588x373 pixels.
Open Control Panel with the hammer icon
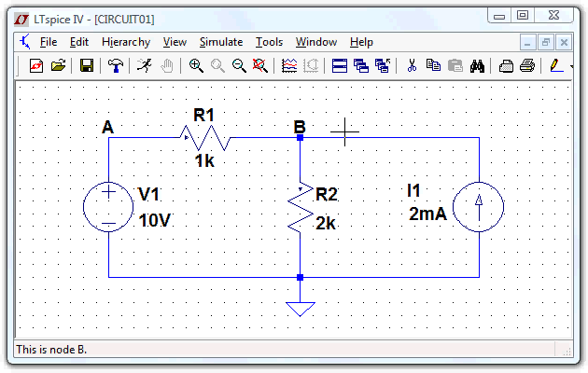pyautogui.click(x=116, y=65)
